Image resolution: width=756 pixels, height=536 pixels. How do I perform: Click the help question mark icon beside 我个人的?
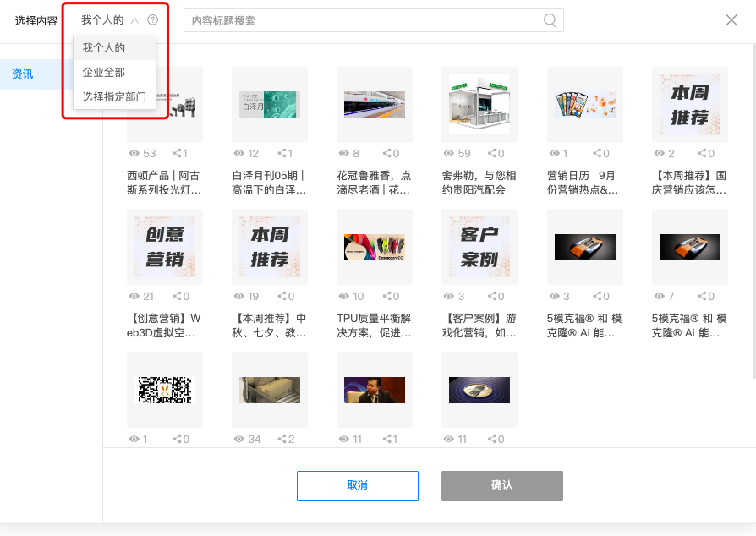(x=153, y=20)
